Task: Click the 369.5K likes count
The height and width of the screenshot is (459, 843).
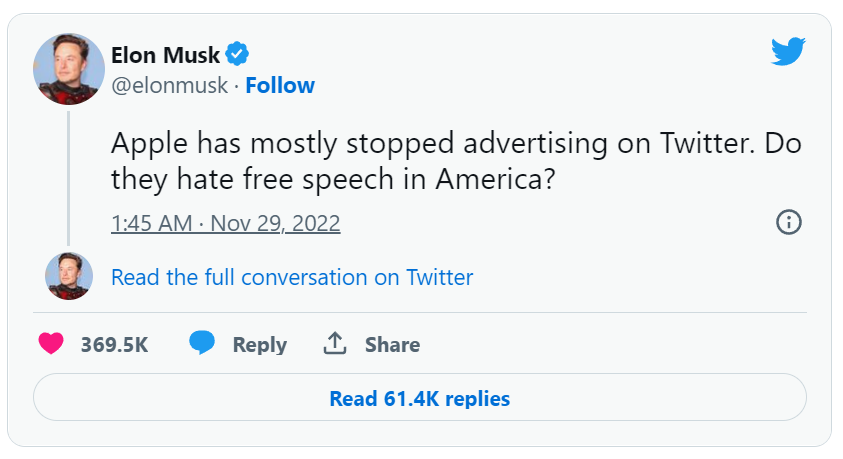Action: (x=114, y=345)
